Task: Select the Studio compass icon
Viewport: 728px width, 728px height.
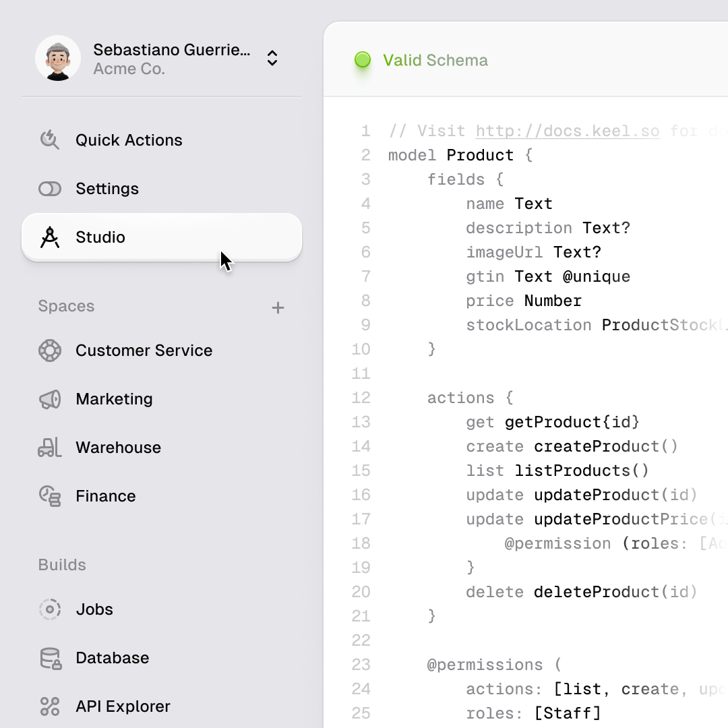Action: [x=50, y=237]
